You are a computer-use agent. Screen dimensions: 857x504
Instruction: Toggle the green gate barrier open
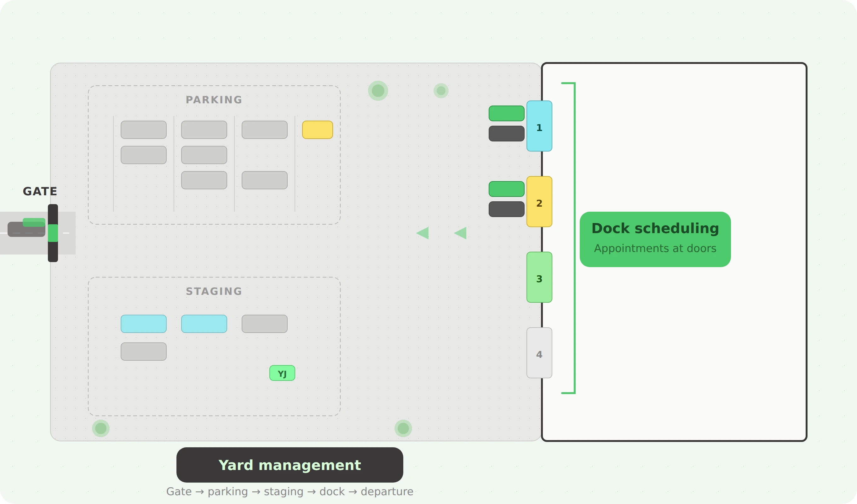pyautogui.click(x=53, y=233)
